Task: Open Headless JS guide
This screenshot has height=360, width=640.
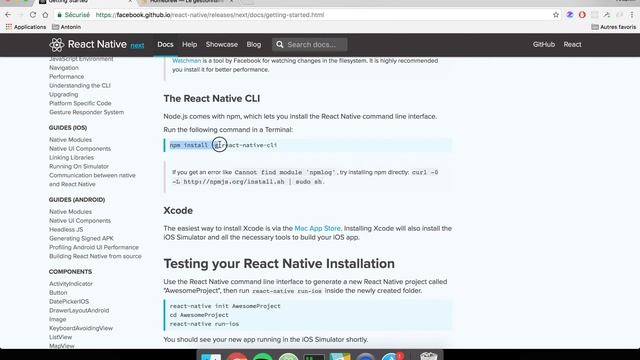Action: [x=66, y=230]
